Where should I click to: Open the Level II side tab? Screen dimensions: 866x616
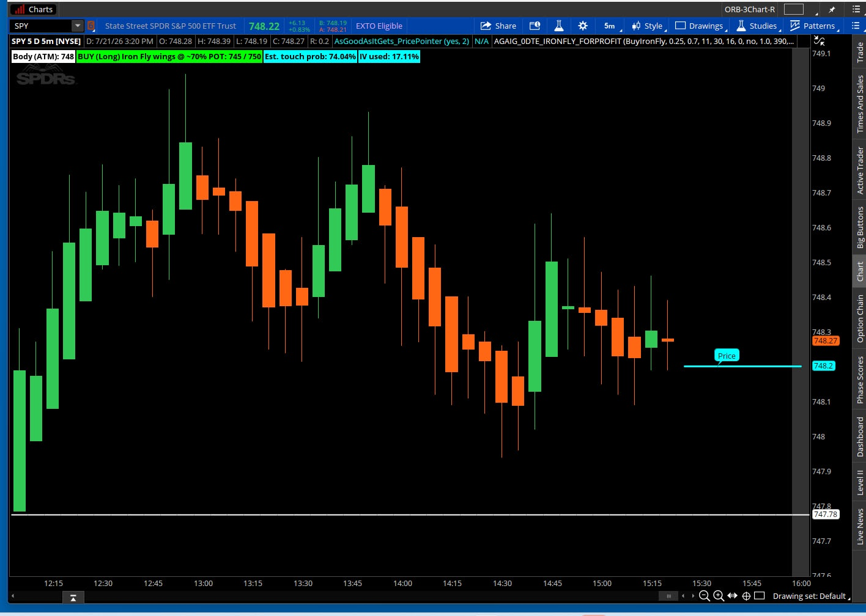coord(860,482)
